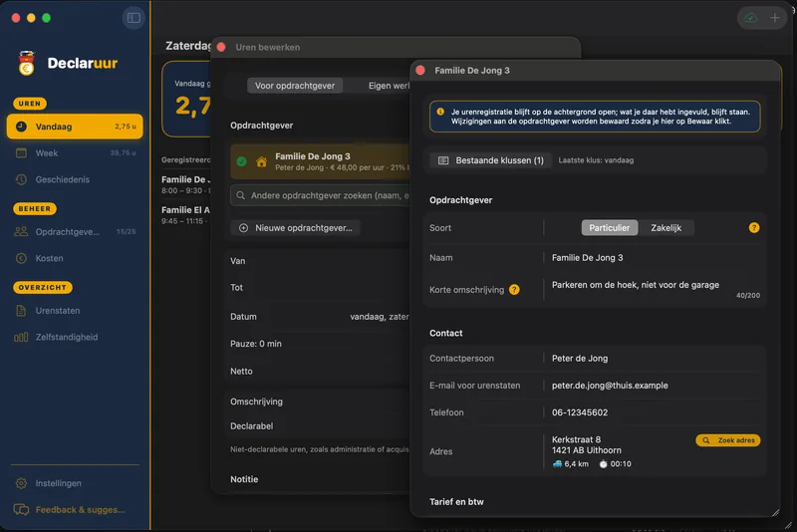This screenshot has height=532, width=797.
Task: Click Nieuwe opdrachtgever button
Action: [296, 227]
